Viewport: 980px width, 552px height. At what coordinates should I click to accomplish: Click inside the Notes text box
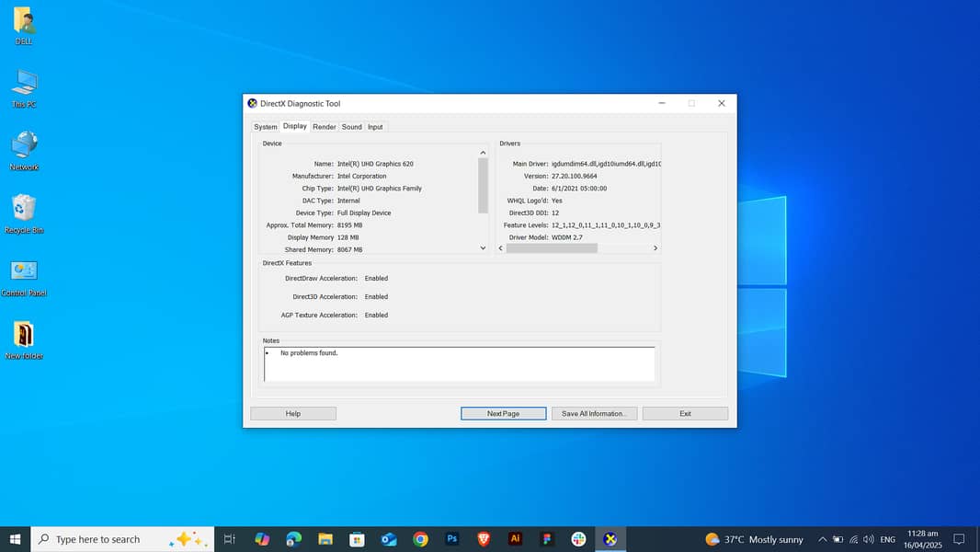(x=460, y=363)
